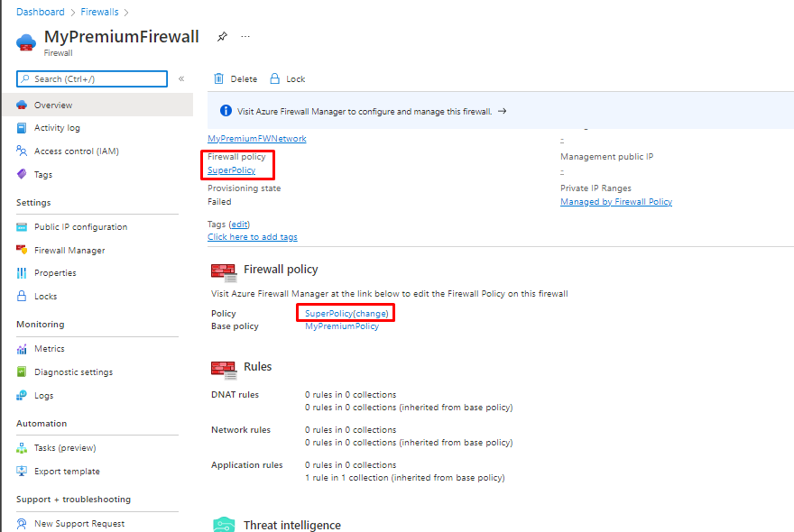
Task: Open Diagnostic settings page
Action: click(x=73, y=372)
